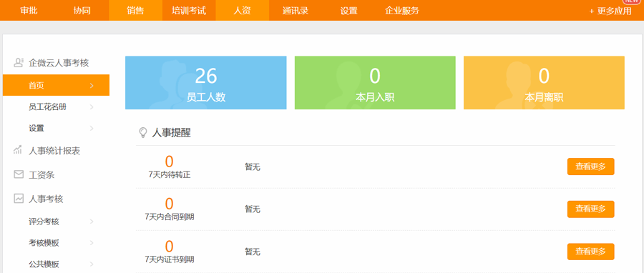Open 考核模板 sidebar item
Viewport: 644px width, 273px height.
tap(44, 243)
